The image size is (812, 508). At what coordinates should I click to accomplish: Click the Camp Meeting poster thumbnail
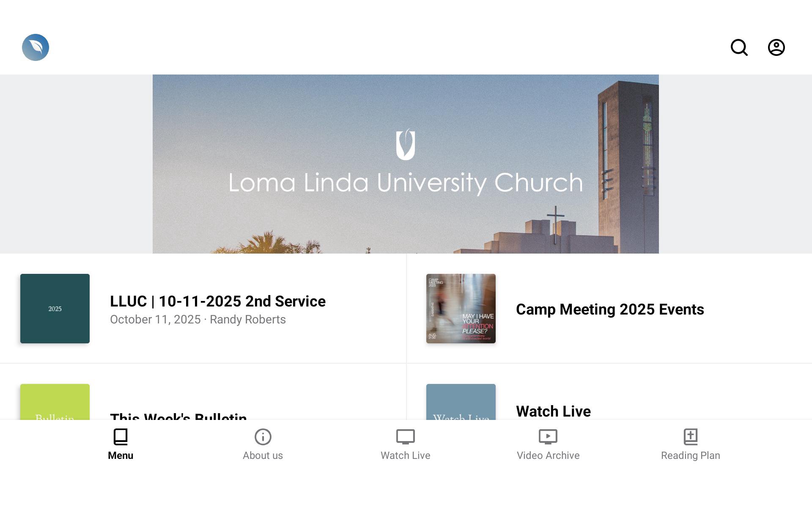click(461, 309)
